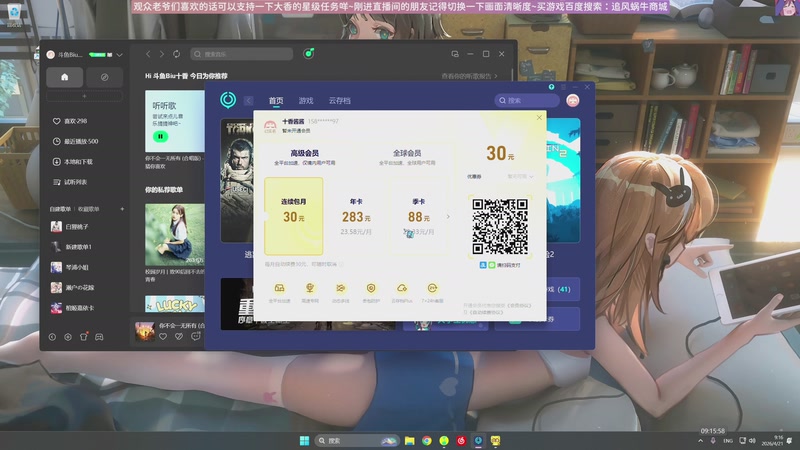Open the Escape from Tarkov game cover
Viewport: 800px width, 450px height.
[237, 180]
